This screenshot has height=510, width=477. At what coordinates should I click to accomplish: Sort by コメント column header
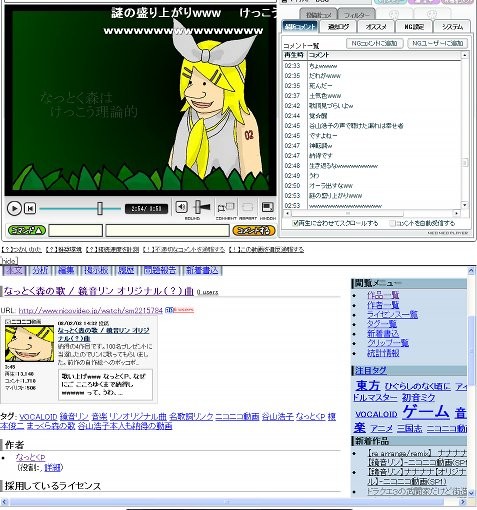coord(383,55)
